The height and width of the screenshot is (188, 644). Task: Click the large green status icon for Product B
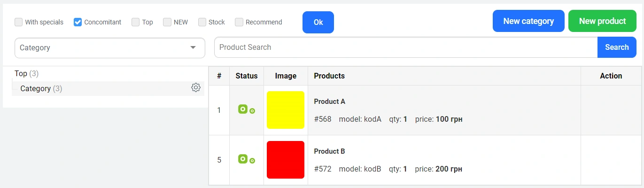coord(243,159)
